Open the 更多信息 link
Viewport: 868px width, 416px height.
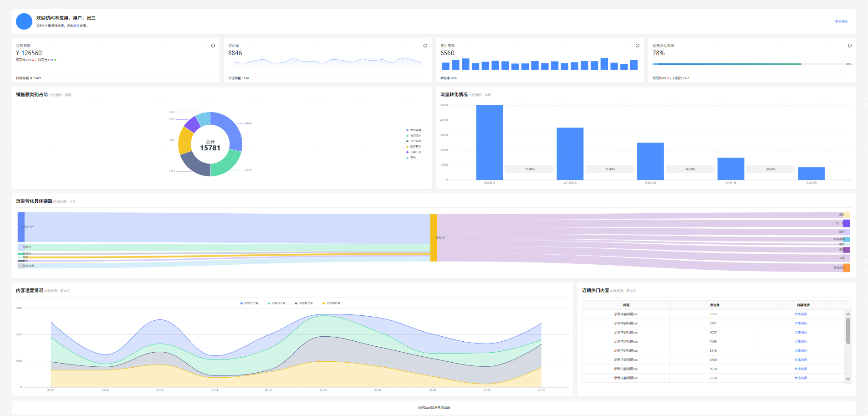point(841,21)
